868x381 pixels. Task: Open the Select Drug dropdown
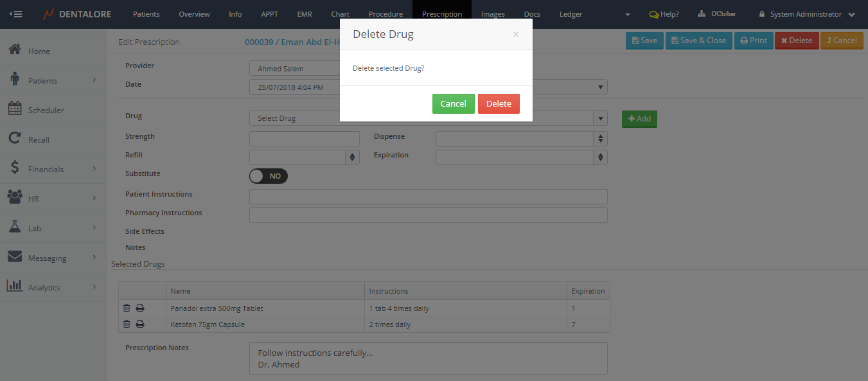[x=428, y=118]
